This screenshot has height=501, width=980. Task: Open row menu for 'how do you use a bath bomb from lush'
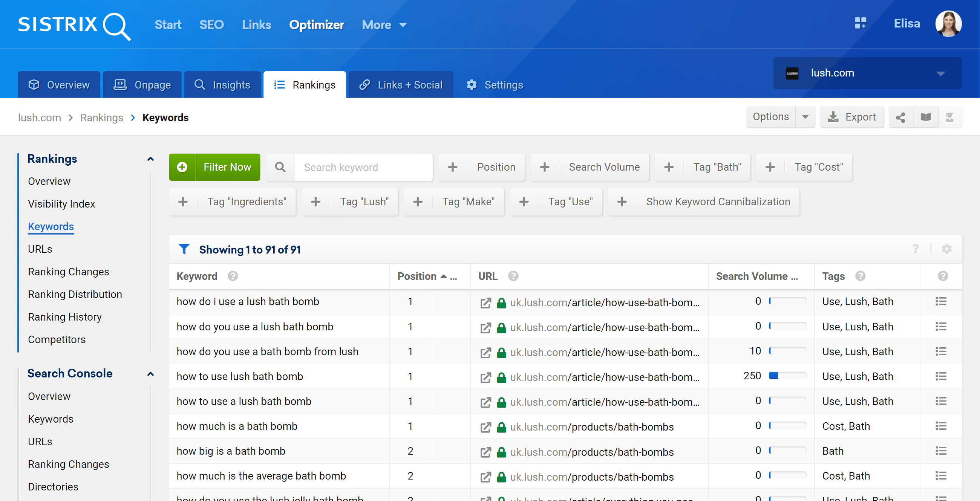click(x=941, y=351)
